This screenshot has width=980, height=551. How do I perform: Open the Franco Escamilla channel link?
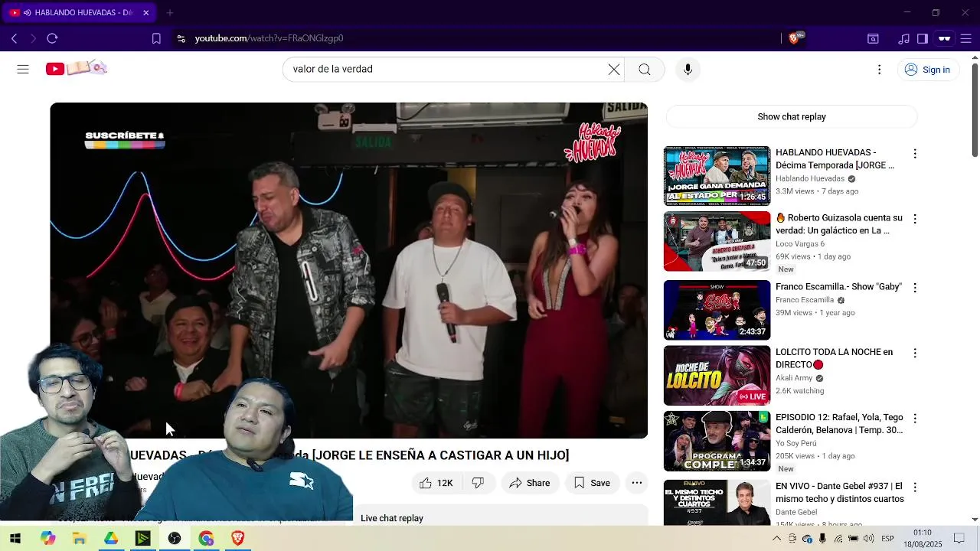(805, 300)
